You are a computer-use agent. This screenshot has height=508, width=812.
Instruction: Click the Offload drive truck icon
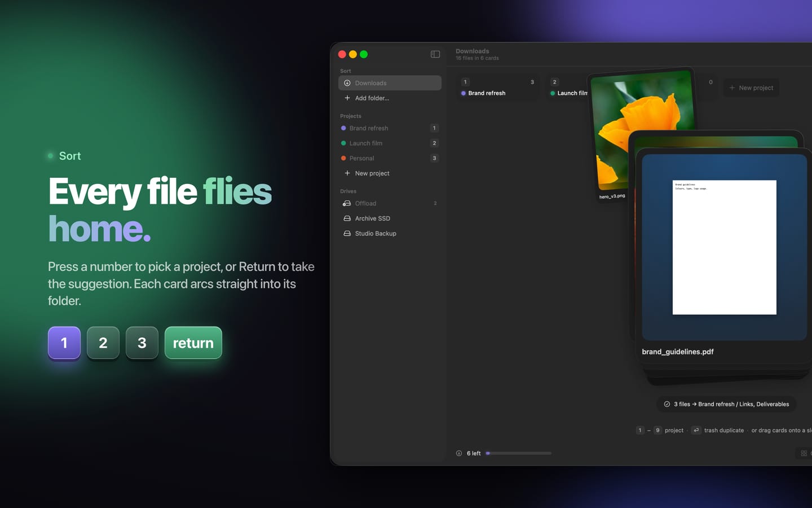pyautogui.click(x=347, y=203)
